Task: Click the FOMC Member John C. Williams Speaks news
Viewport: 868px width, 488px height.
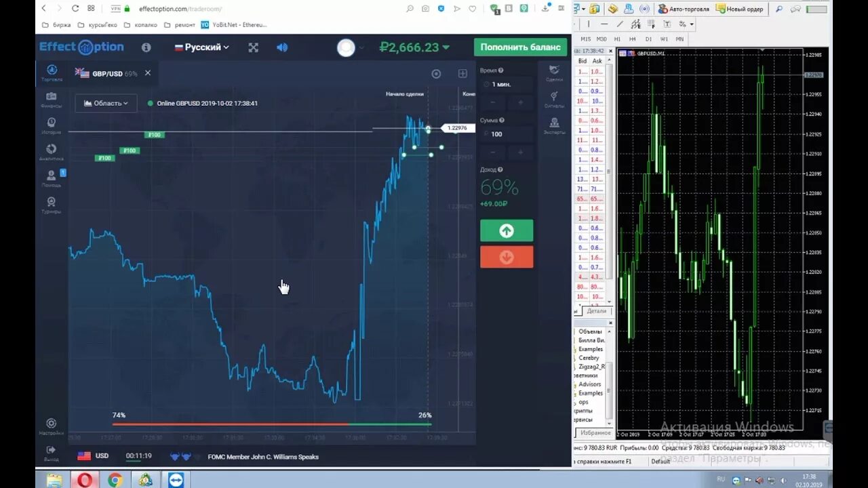Action: tap(263, 457)
